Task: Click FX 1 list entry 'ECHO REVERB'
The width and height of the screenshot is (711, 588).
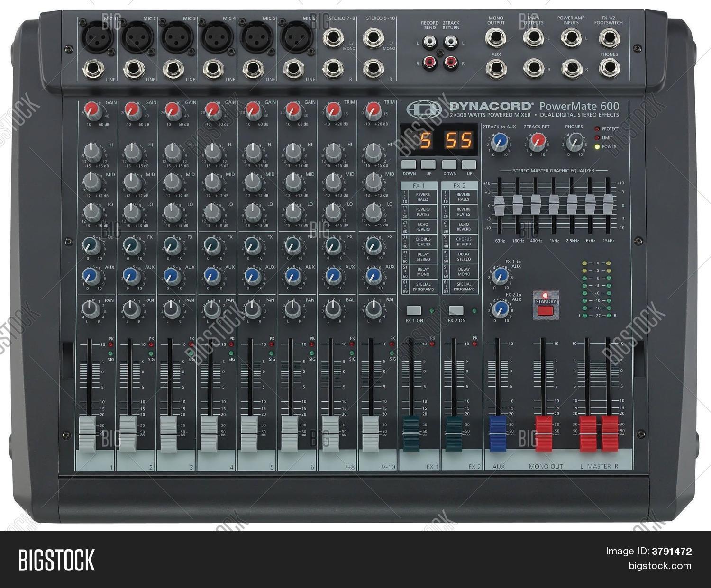Action: (423, 226)
